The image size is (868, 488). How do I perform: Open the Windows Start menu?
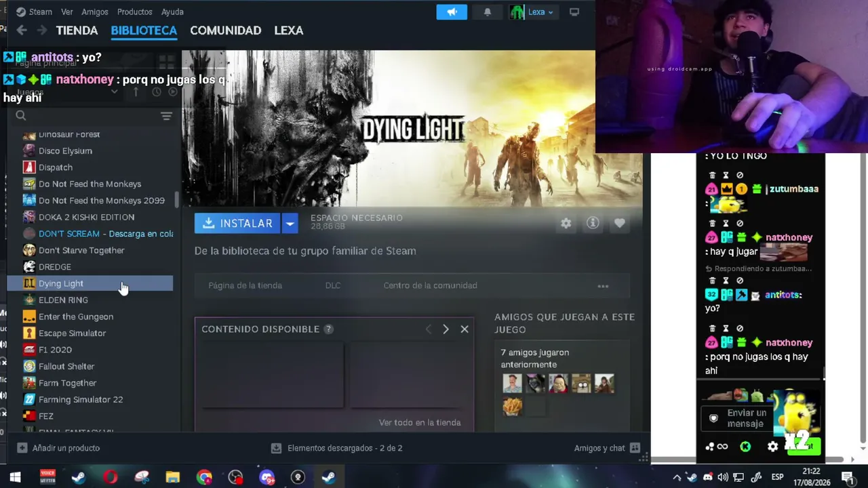(x=15, y=477)
